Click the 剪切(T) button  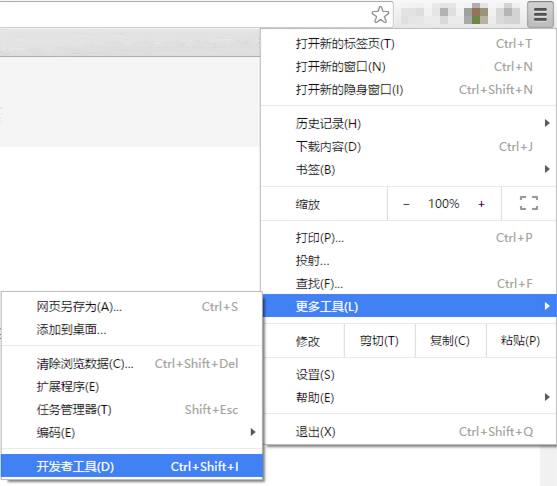point(379,341)
